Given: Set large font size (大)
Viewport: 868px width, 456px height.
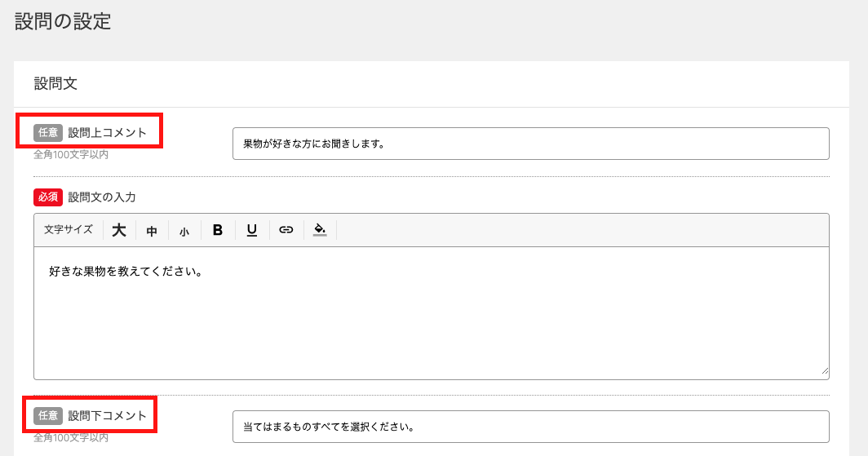Looking at the screenshot, I should [x=119, y=230].
